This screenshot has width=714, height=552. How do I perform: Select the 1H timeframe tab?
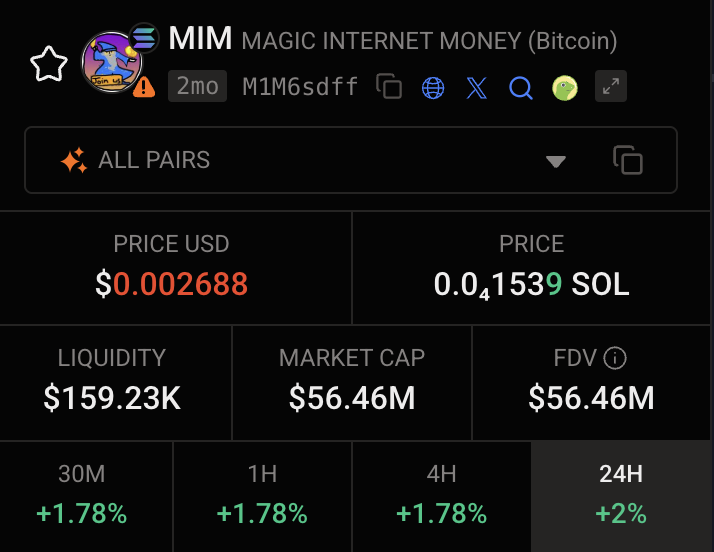tap(262, 496)
